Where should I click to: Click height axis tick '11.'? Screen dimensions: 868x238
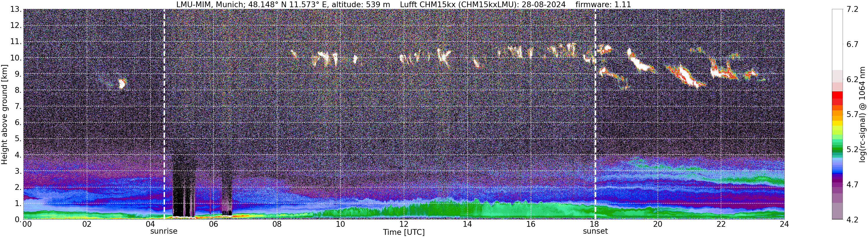tap(16, 41)
